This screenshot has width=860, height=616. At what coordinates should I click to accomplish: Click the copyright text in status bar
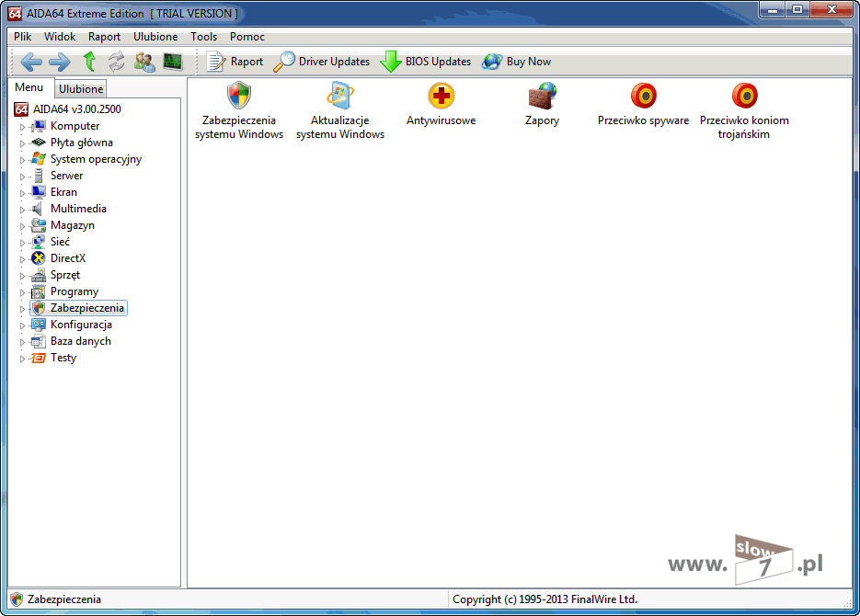tap(545, 599)
